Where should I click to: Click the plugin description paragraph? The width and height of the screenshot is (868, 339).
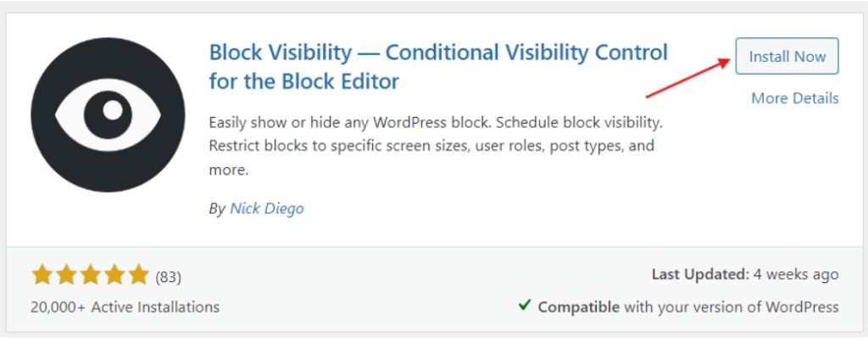click(432, 146)
